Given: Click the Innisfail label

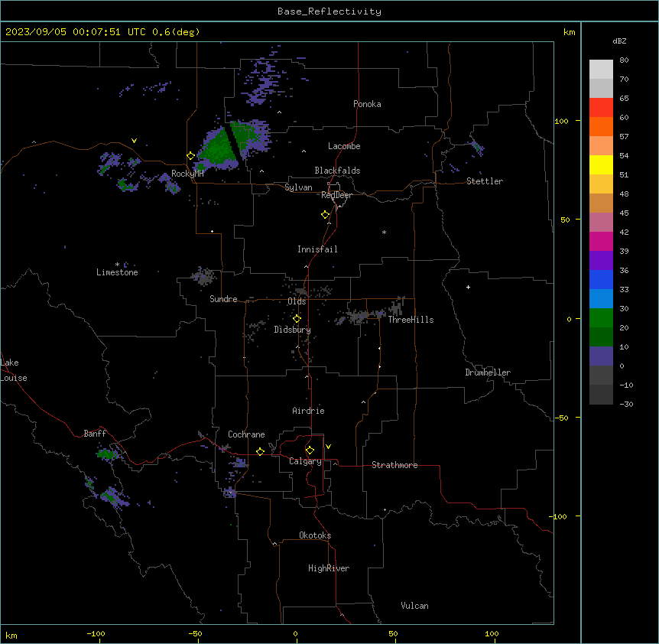Looking at the screenshot, I should tap(317, 249).
